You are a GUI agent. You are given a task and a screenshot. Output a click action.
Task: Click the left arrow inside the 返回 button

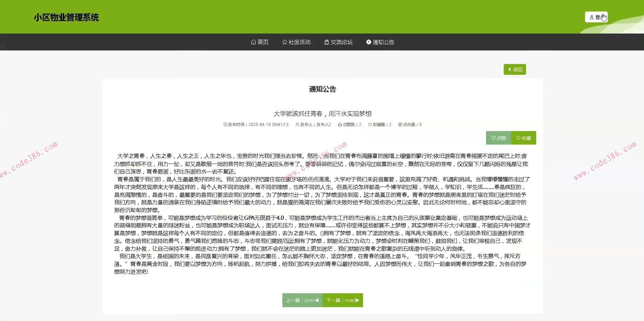(509, 69)
